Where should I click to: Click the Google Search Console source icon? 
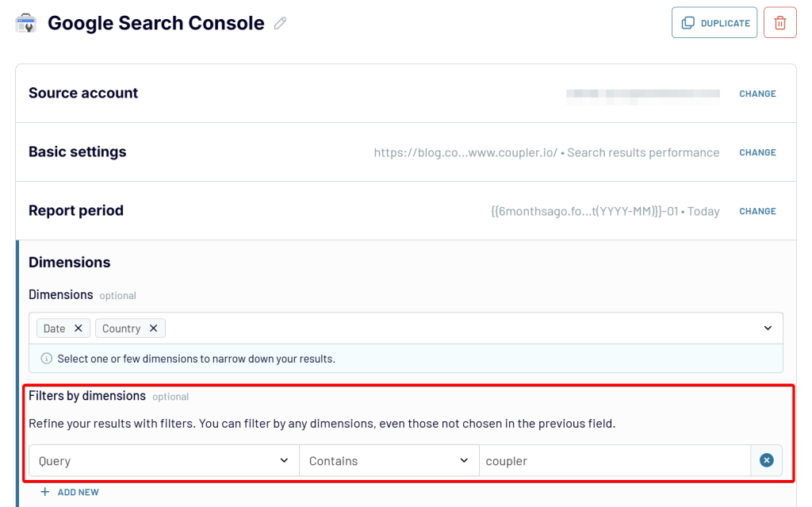[25, 23]
